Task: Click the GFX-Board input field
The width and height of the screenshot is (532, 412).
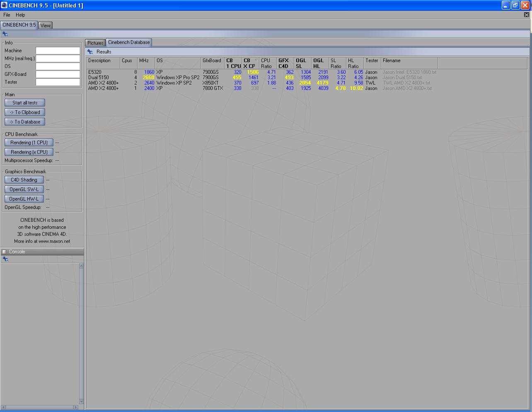Action: [x=58, y=74]
